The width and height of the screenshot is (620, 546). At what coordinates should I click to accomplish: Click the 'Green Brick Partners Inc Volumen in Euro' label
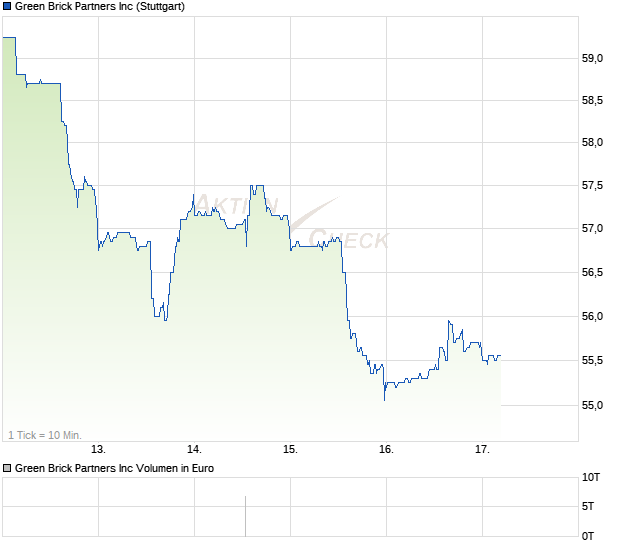coord(114,469)
